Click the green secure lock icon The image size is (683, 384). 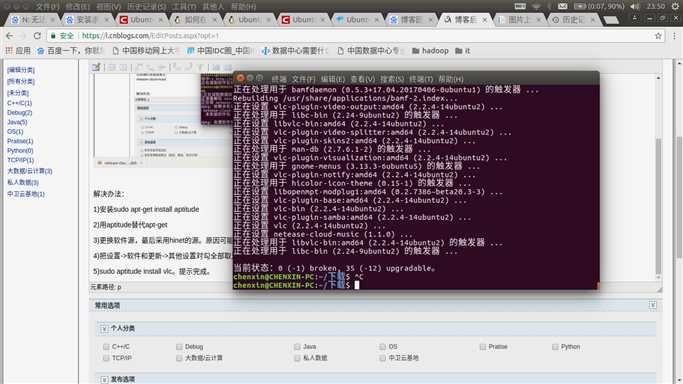[53, 36]
